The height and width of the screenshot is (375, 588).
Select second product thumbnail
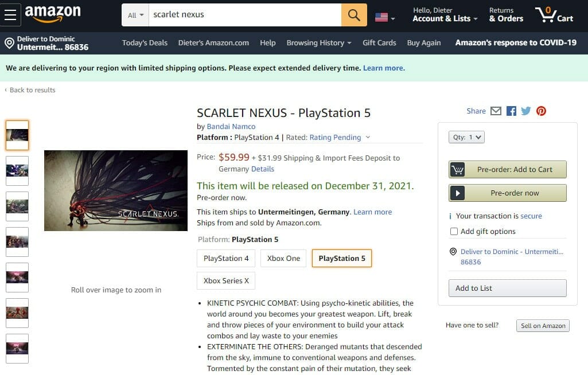17,171
